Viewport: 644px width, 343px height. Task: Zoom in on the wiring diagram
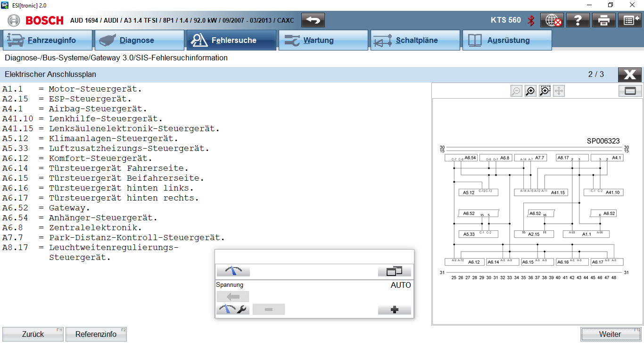[x=530, y=91]
